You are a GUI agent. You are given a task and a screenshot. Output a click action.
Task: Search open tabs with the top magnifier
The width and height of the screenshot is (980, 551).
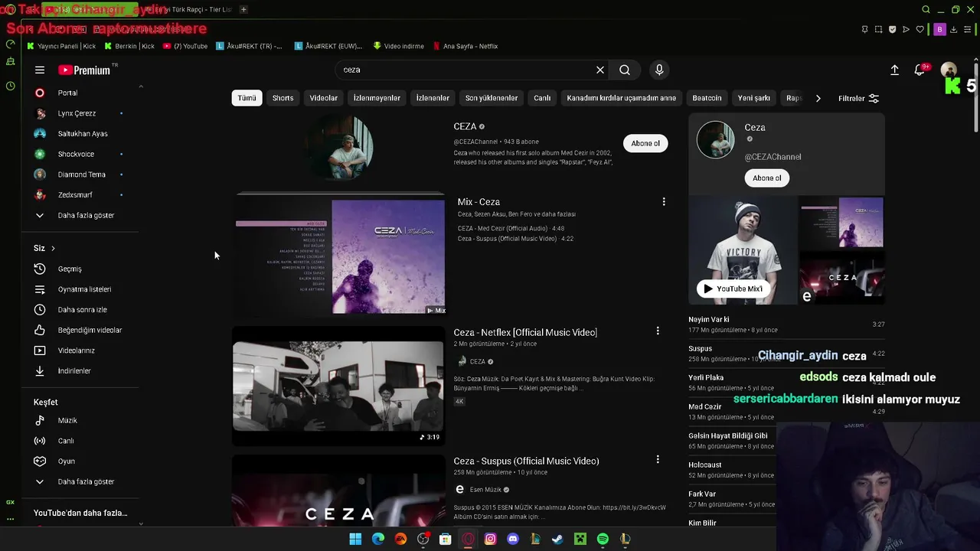pyautogui.click(x=926, y=9)
